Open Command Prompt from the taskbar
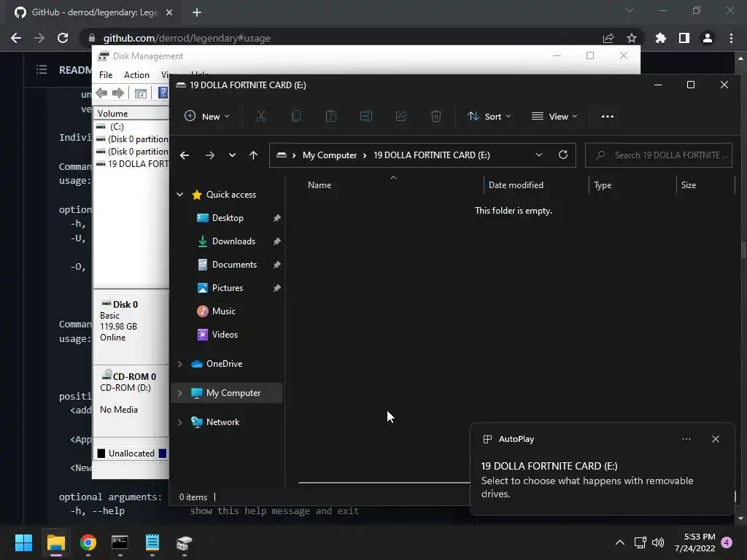 coord(120,542)
